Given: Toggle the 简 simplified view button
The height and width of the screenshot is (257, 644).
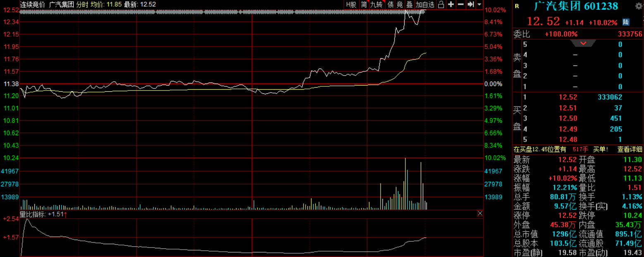Looking at the screenshot, I should pos(364,5).
